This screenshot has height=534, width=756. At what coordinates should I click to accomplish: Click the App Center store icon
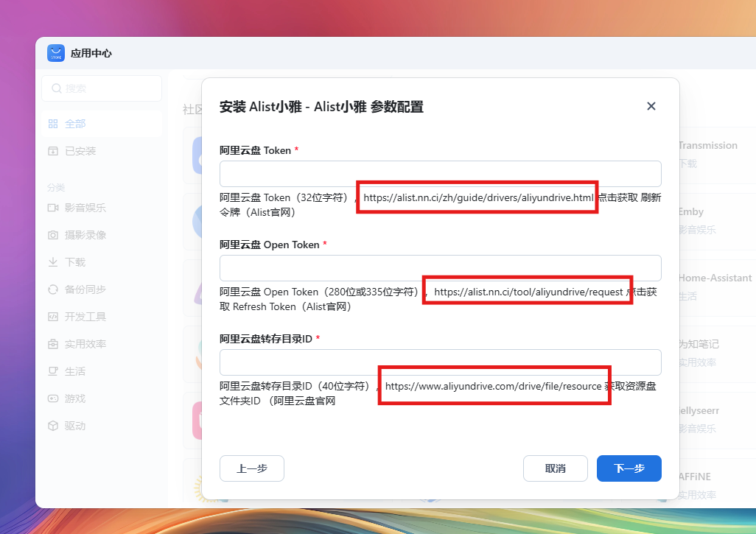coord(56,53)
